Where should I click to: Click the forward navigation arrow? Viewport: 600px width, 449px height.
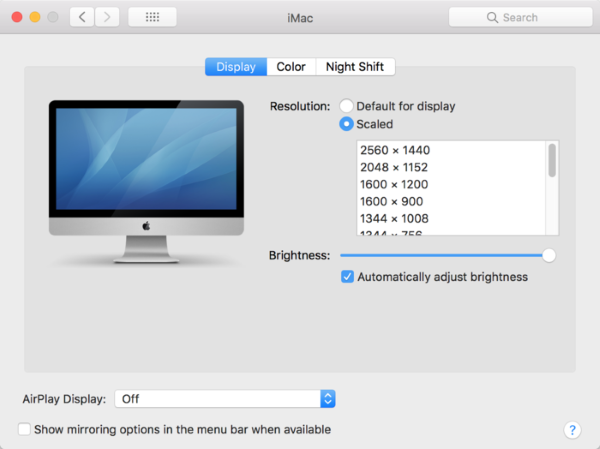point(107,17)
